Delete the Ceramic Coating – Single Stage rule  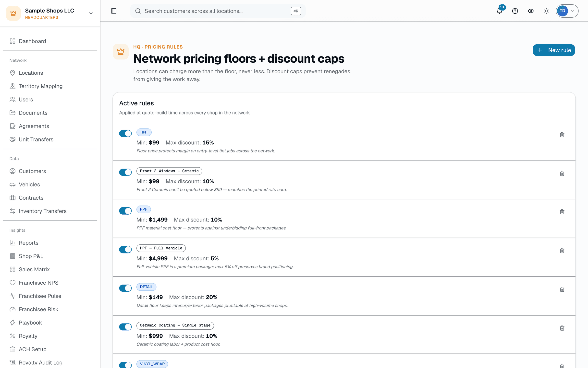(x=562, y=328)
